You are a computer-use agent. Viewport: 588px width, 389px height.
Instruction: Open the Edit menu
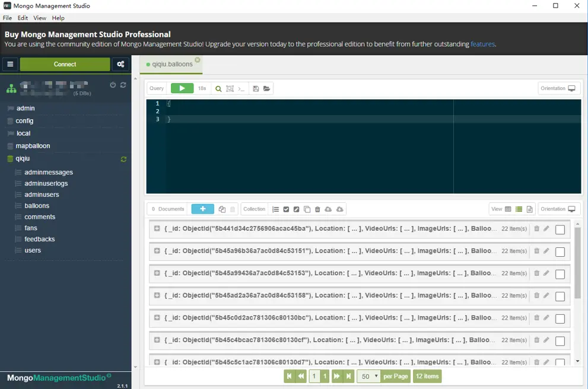[23, 18]
